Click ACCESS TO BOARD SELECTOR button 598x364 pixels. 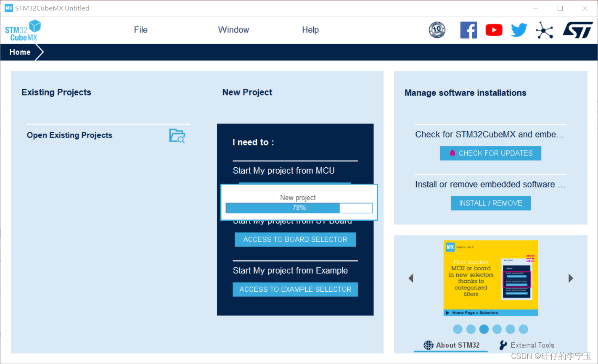coord(295,240)
